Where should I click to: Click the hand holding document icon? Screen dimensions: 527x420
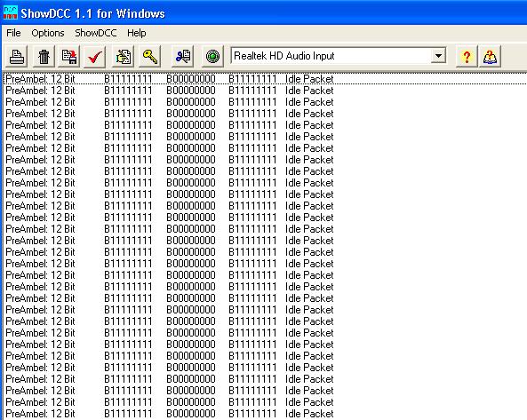click(x=124, y=57)
